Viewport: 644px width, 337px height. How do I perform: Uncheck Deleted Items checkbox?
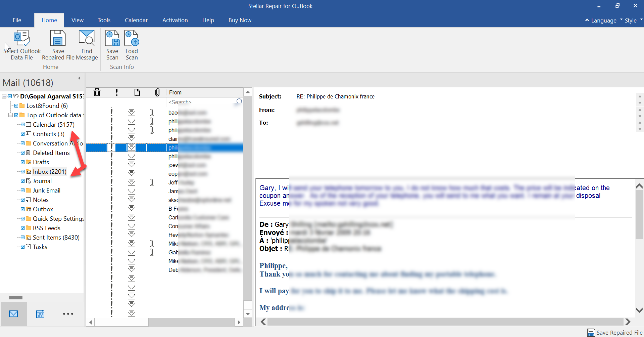[22, 153]
